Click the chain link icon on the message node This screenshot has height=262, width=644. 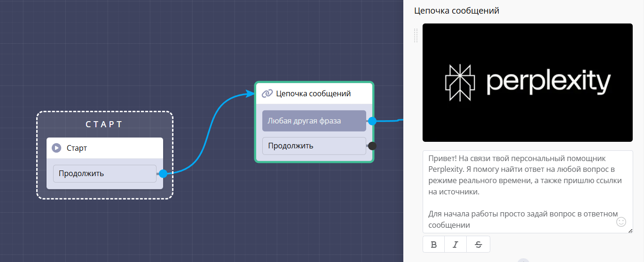click(x=267, y=93)
